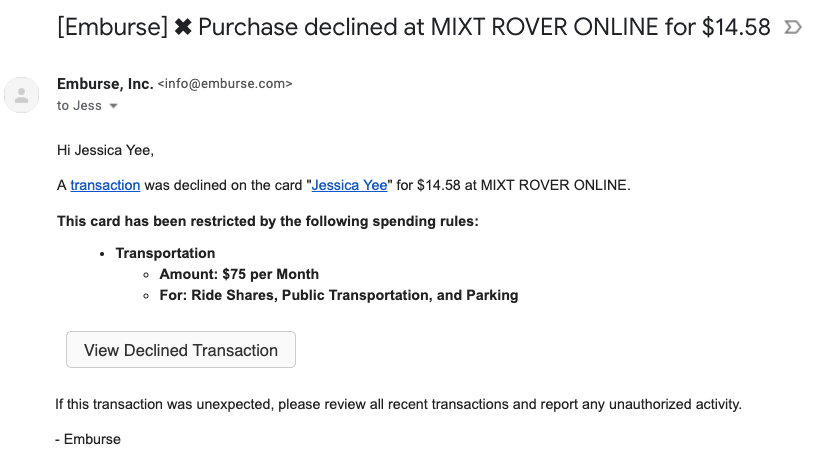Click the "Hi Jessica Yee," greeting
This screenshot has width=832, height=461.
pyautogui.click(x=106, y=150)
